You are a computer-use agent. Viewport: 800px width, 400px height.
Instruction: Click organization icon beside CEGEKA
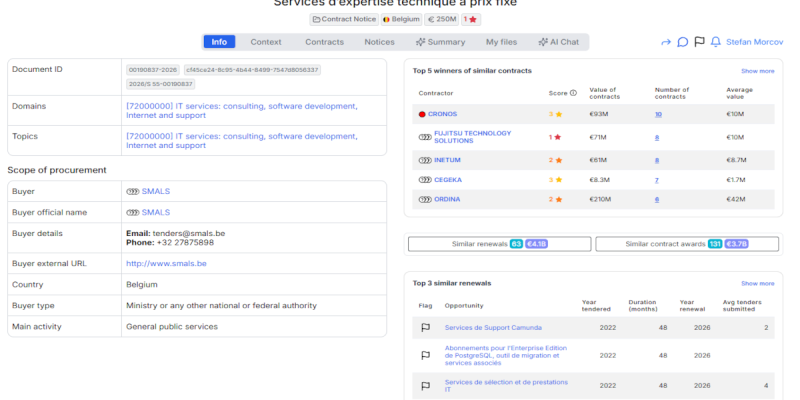(x=425, y=180)
